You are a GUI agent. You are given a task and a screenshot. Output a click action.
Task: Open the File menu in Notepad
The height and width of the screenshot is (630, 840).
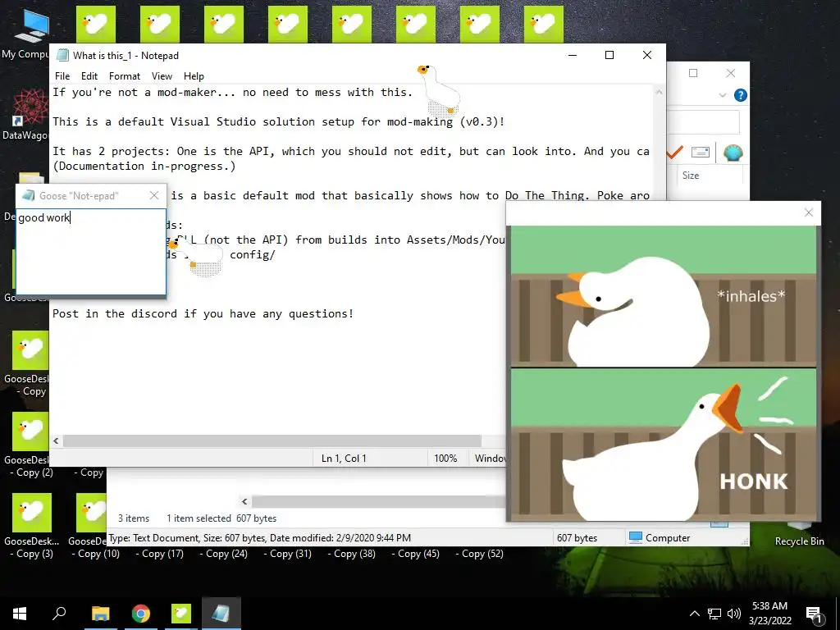(x=62, y=76)
